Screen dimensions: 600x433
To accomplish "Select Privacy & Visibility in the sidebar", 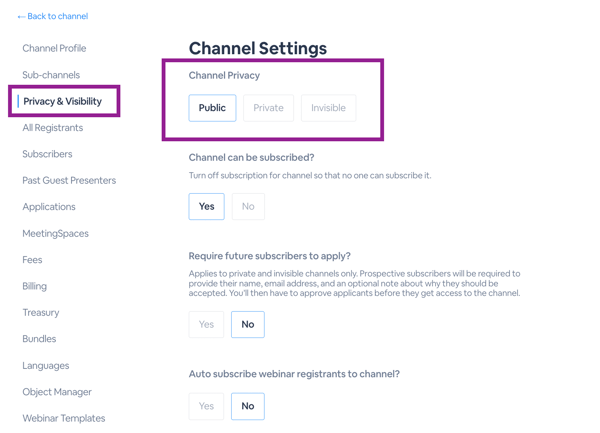I will click(63, 101).
